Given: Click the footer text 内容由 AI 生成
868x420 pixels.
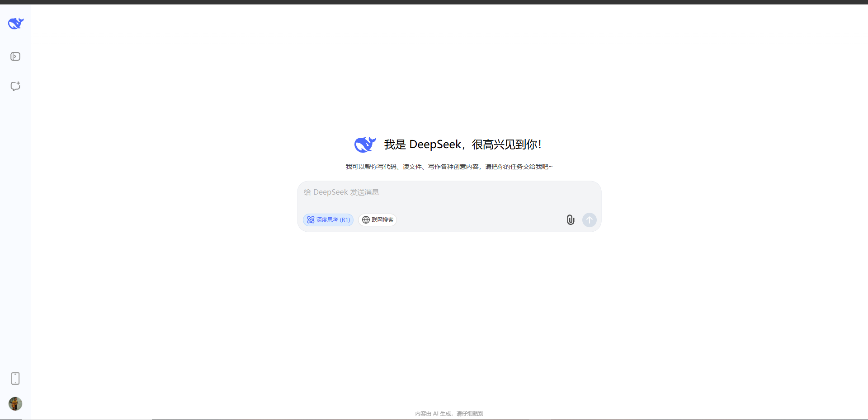Looking at the screenshot, I should click(433, 414).
